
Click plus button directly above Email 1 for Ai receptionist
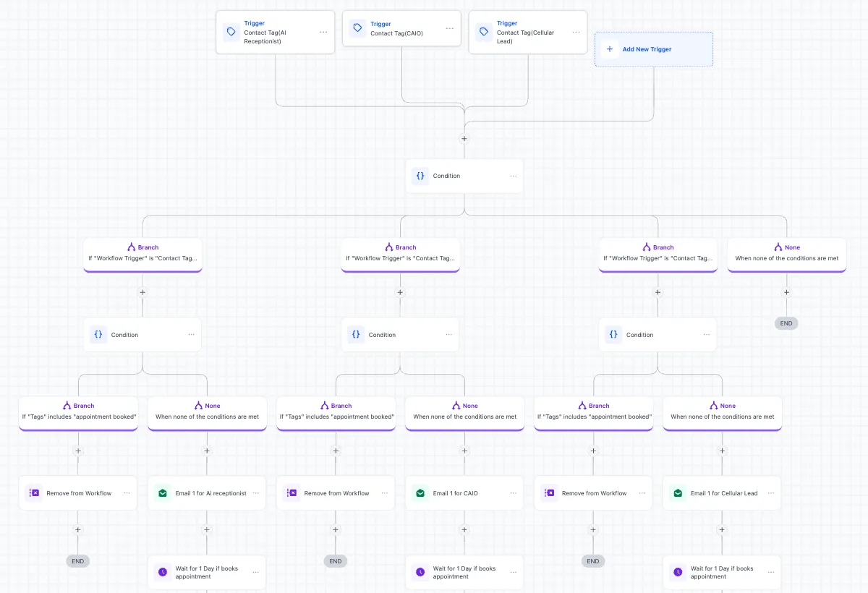click(x=207, y=451)
